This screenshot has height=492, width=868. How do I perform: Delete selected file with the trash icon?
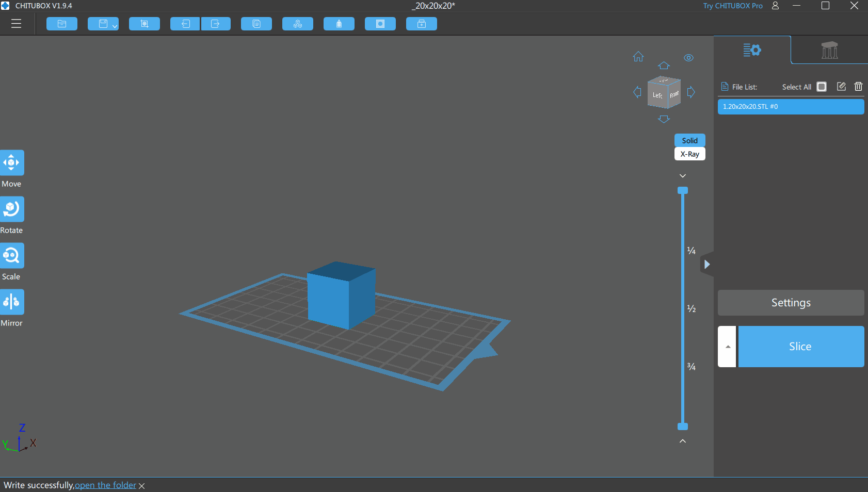858,87
